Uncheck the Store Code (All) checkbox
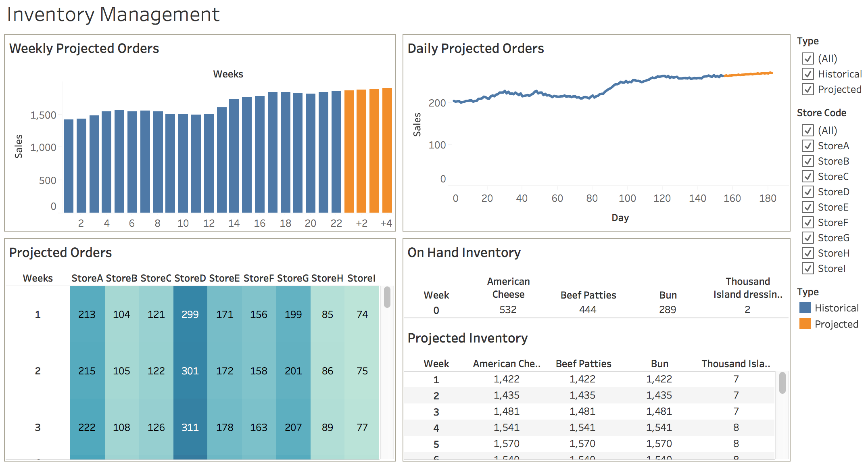This screenshot has width=868, height=468. click(808, 130)
